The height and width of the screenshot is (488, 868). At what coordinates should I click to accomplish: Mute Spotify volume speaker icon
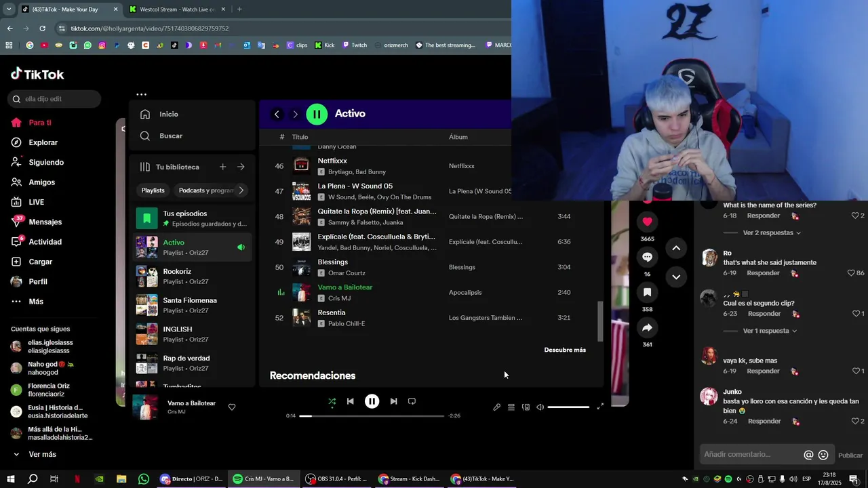(x=540, y=407)
